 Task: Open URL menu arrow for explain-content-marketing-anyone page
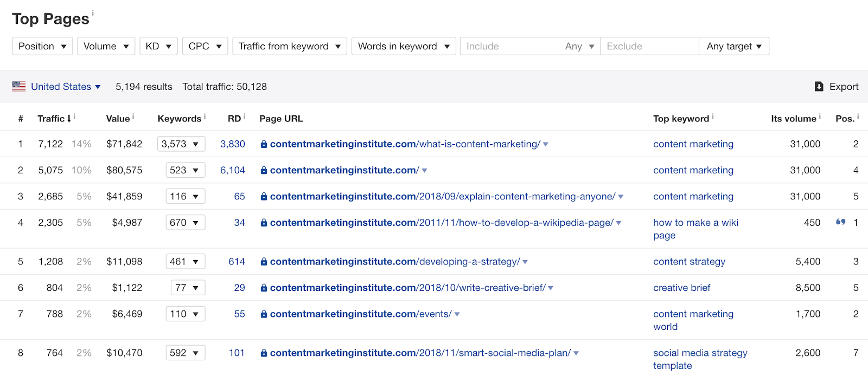pos(621,197)
